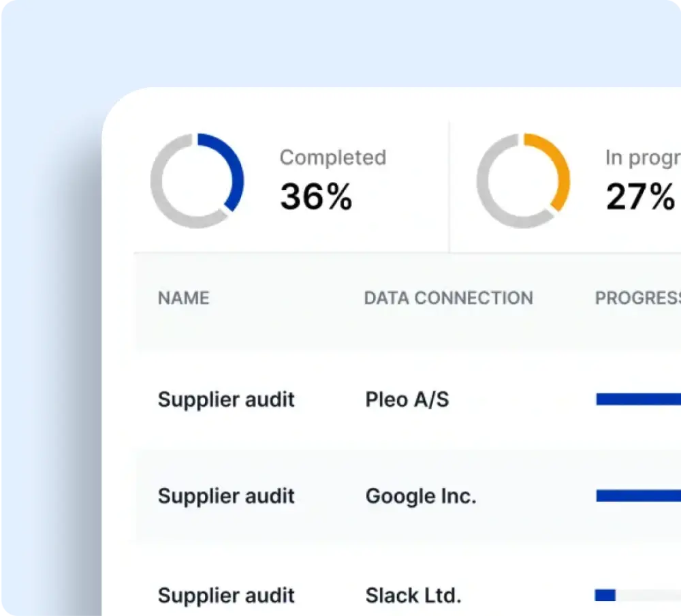681x616 pixels.
Task: Click the progress bar in Google Inc. row
Action: pyautogui.click(x=638, y=497)
